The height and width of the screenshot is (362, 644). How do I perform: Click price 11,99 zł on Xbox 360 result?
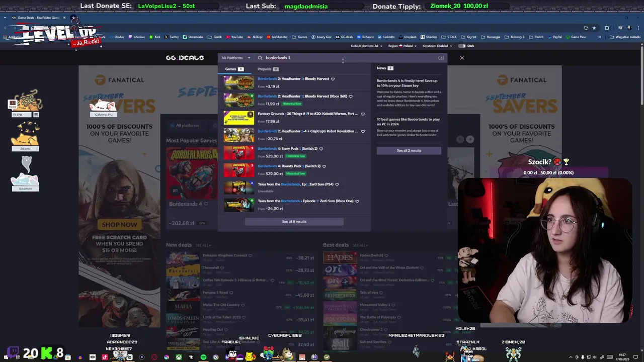point(272,104)
